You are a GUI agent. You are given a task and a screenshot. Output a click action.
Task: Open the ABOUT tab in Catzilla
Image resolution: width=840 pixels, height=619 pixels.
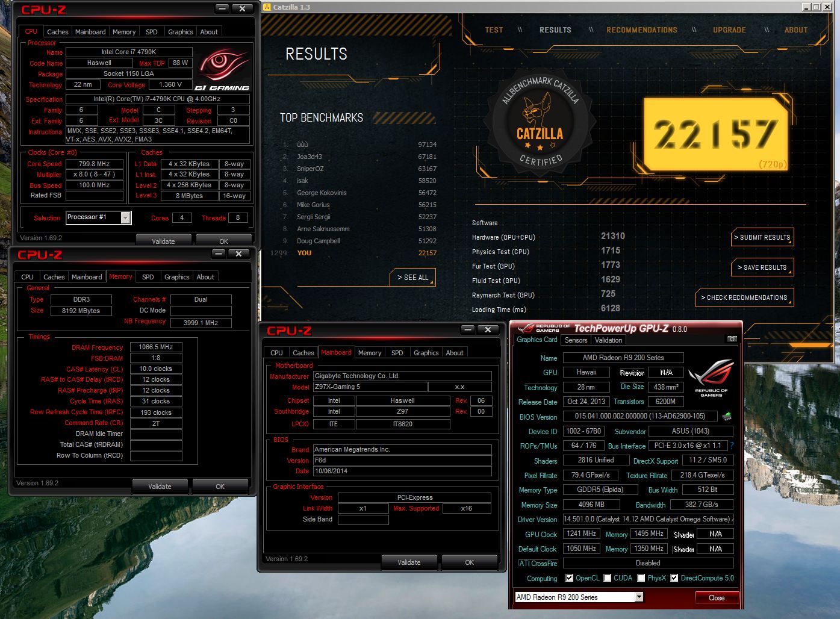(796, 30)
